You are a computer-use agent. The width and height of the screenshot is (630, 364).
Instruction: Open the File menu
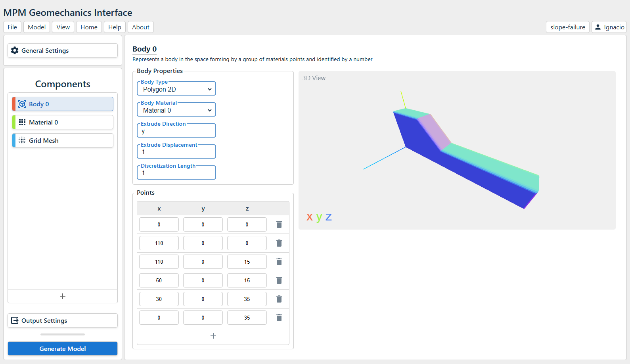pos(12,27)
